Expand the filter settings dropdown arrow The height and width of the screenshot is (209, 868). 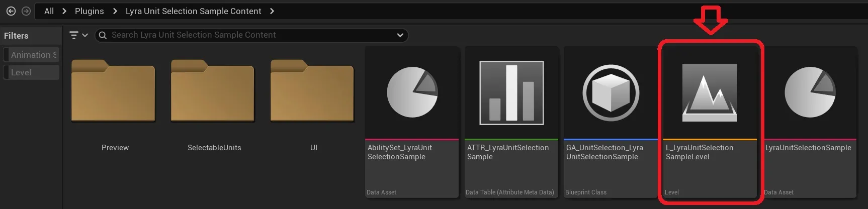[85, 35]
